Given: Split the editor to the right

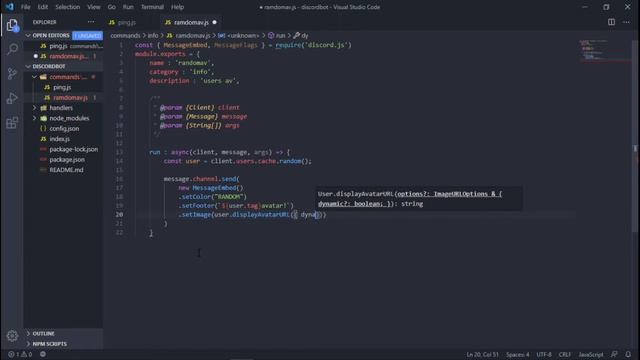Looking at the screenshot, I should (611, 22).
